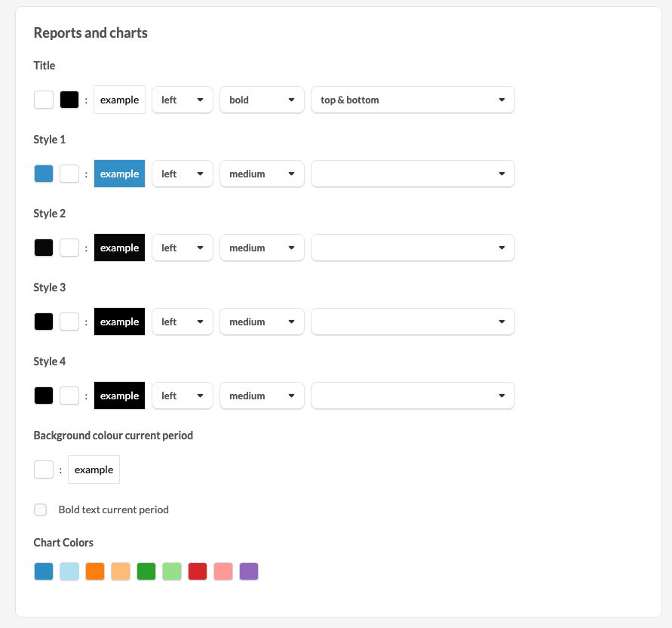Click the Background colour current period swatch
The image size is (672, 628).
point(44,469)
